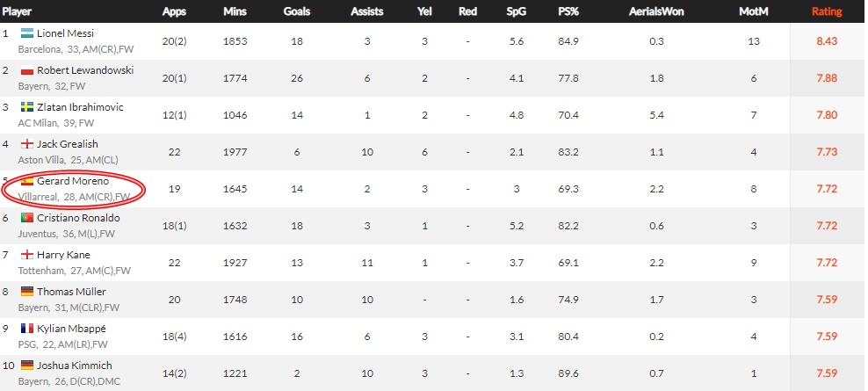The width and height of the screenshot is (868, 391).
Task: Sort by the PS% column header
Action: 568,11
